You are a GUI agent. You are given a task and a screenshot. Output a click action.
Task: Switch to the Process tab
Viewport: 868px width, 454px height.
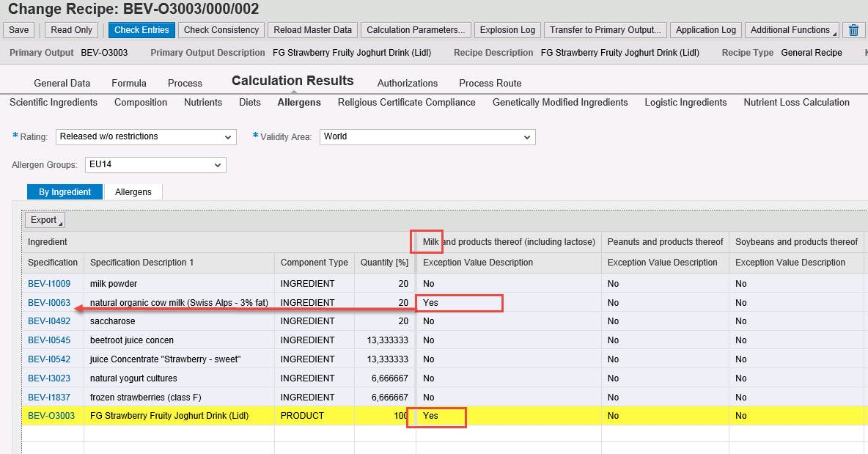[185, 83]
